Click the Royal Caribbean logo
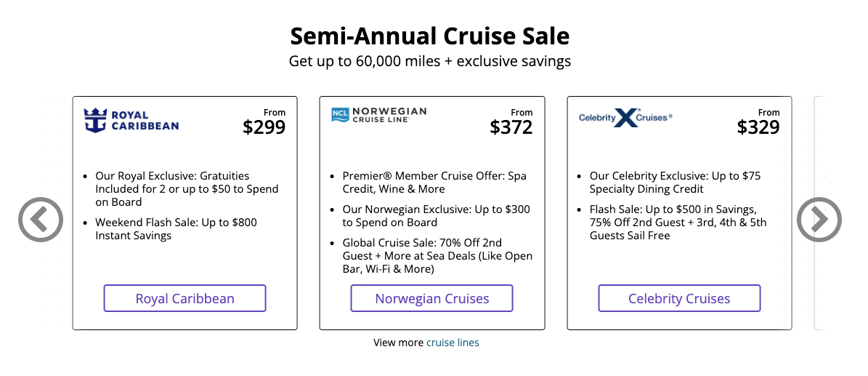Viewport: 868px width, 376px height. point(131,120)
